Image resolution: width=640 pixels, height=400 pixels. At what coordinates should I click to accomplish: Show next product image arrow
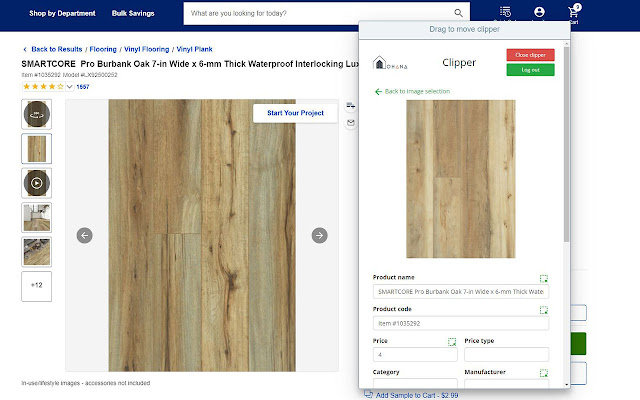click(320, 236)
